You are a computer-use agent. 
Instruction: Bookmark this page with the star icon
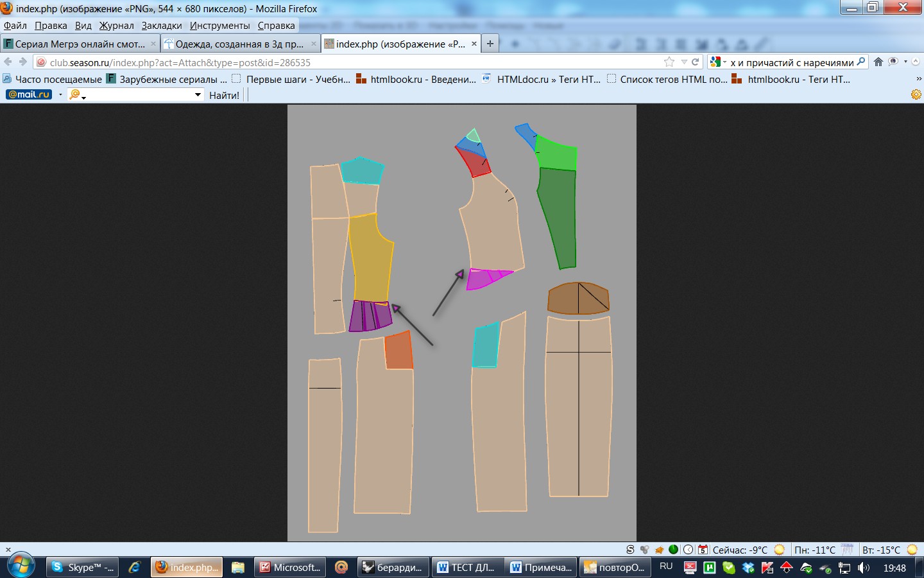pos(669,62)
